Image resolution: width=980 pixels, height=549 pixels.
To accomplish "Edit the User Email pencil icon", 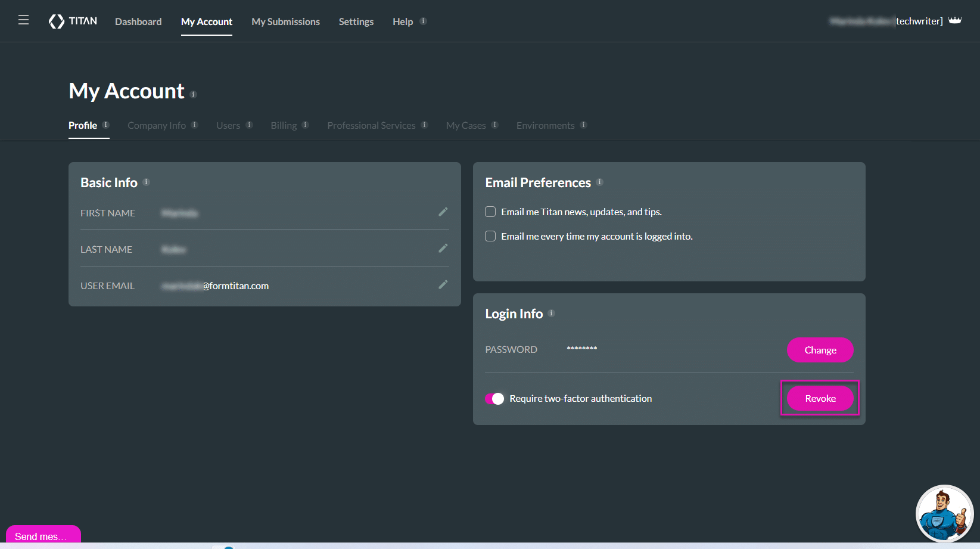I will click(x=443, y=285).
